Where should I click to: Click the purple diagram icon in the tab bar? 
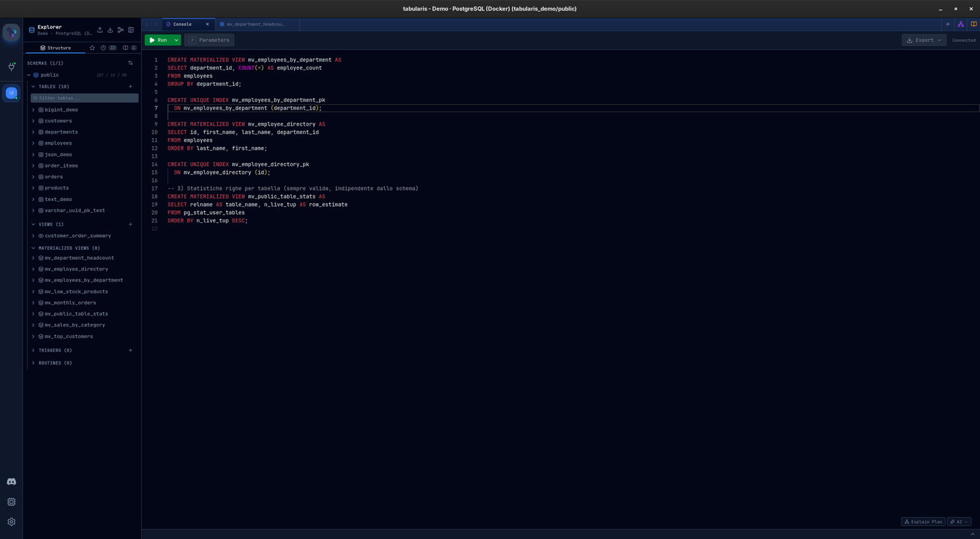point(960,24)
